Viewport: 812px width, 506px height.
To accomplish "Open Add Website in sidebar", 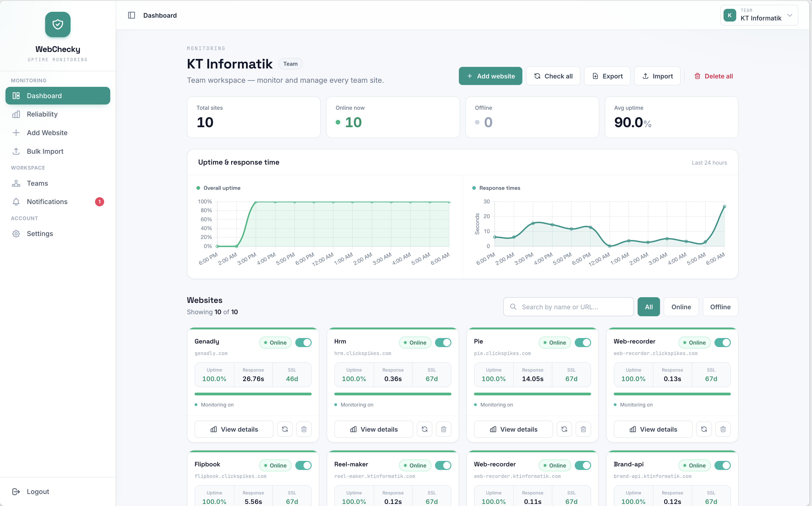I will [58, 133].
